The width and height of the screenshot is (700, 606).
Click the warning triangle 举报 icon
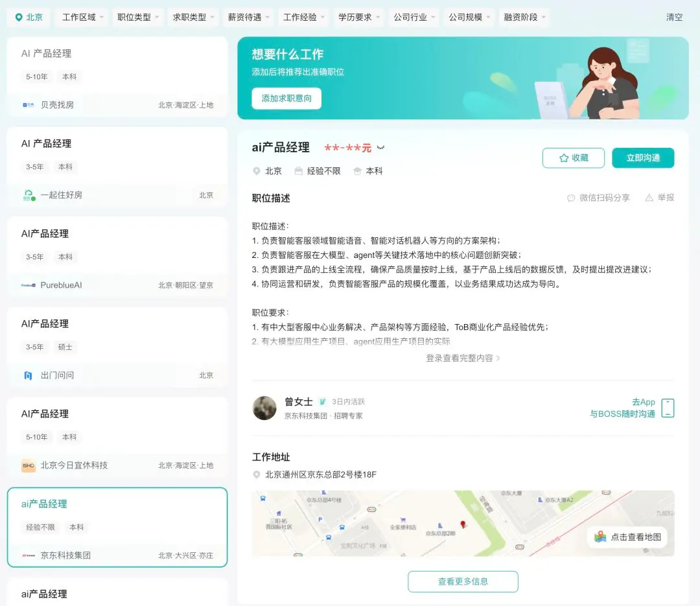649,198
